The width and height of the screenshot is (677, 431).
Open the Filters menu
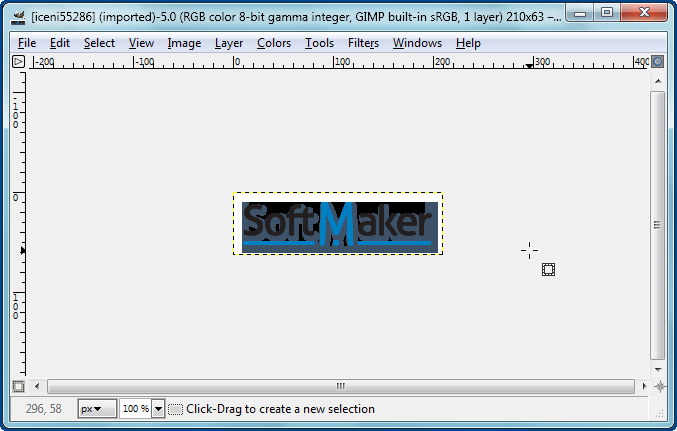coord(363,43)
